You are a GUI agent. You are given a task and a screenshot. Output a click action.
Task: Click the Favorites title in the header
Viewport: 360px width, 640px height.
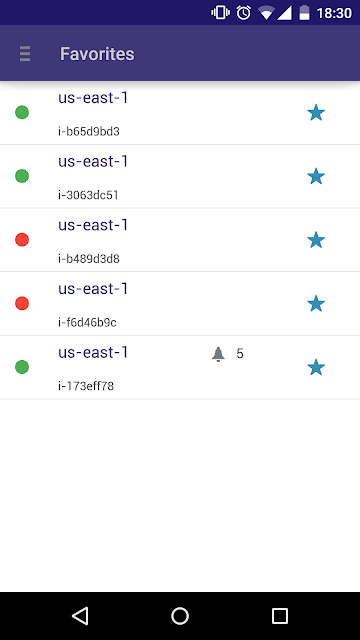97,54
